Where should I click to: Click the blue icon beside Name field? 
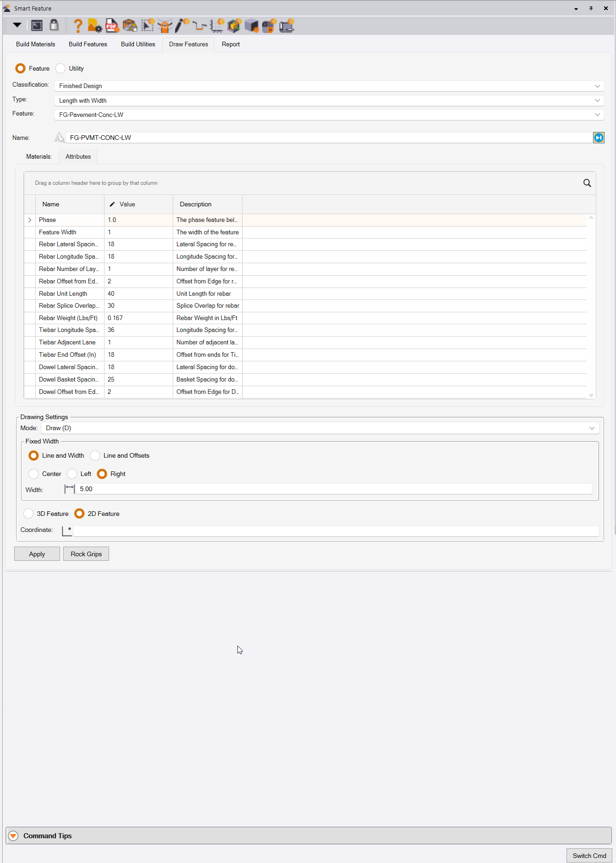[x=599, y=138]
